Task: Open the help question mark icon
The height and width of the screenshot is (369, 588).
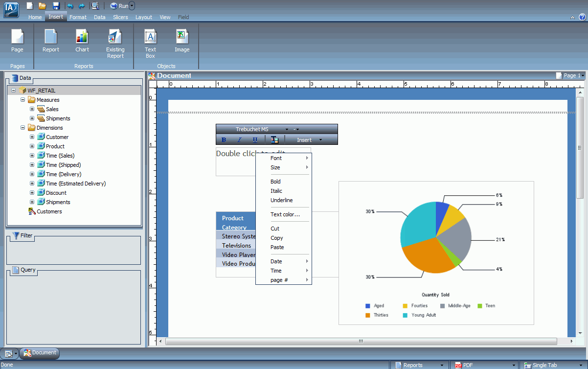Action: [582, 17]
